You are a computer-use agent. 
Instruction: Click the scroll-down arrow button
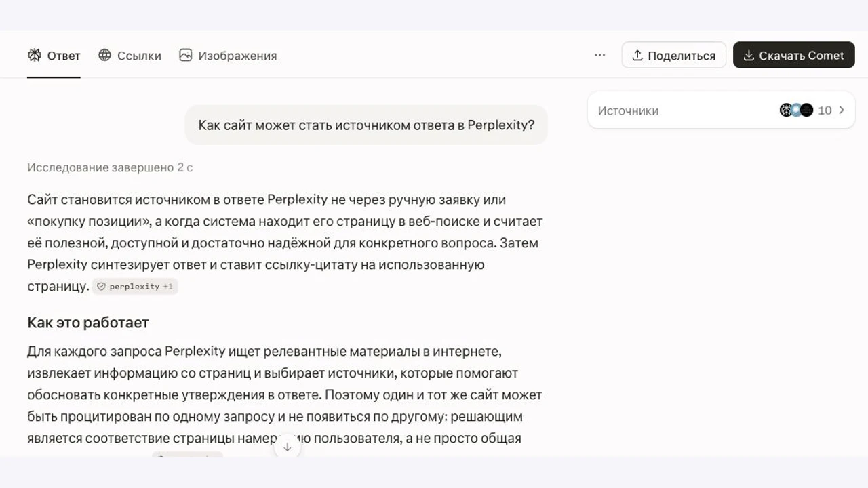pos(287,447)
